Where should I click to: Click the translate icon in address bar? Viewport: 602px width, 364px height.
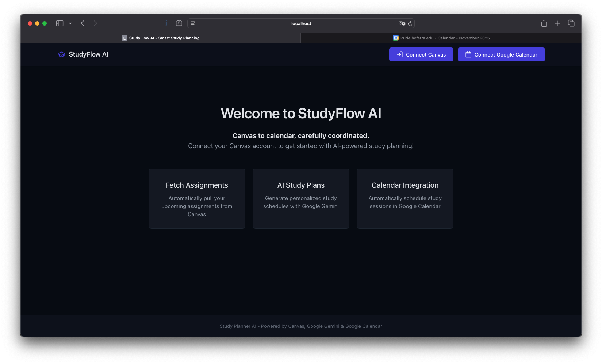[402, 23]
